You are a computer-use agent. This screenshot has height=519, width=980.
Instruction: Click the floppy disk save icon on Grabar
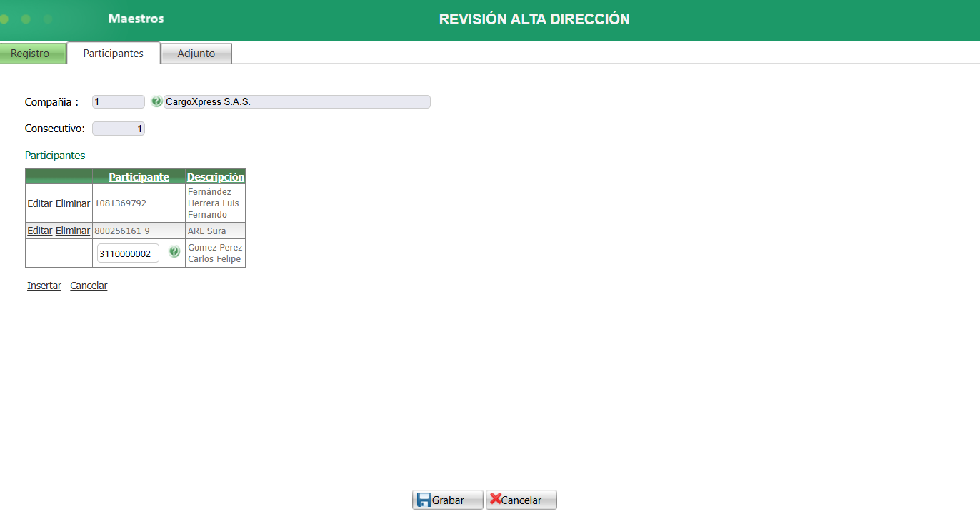(423, 499)
